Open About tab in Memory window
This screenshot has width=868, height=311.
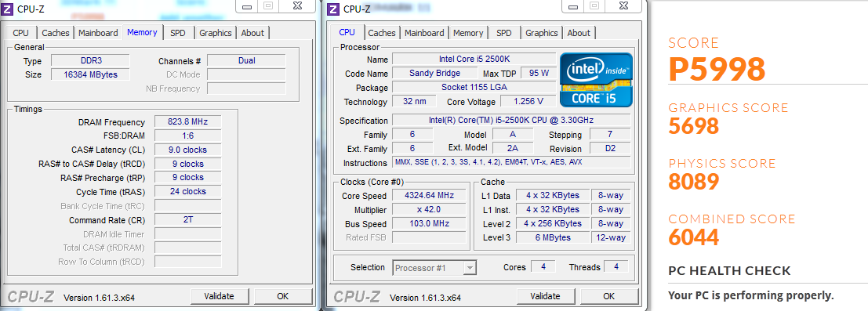(x=252, y=33)
